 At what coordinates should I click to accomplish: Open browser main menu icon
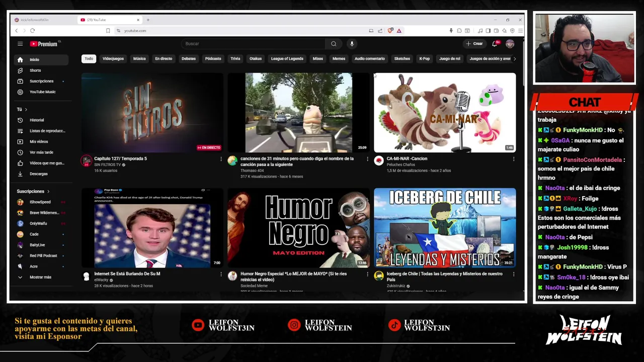pos(520,31)
